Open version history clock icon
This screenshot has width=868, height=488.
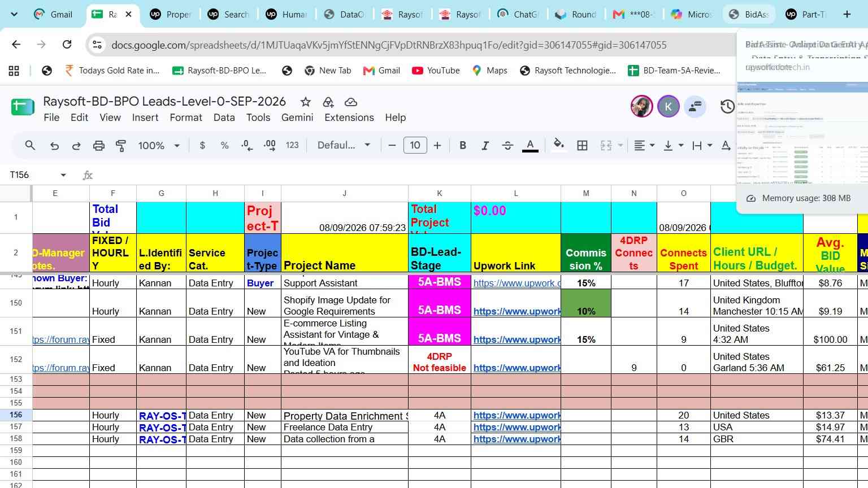point(727,106)
